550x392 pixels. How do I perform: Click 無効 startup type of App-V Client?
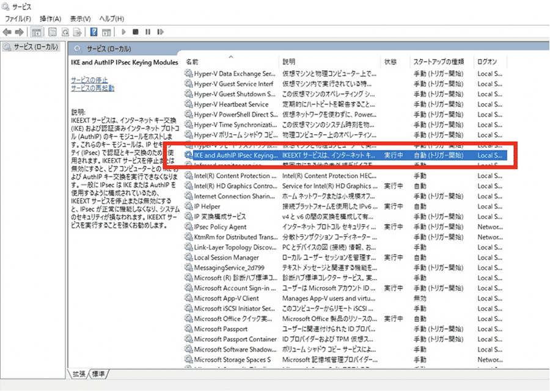pos(420,298)
